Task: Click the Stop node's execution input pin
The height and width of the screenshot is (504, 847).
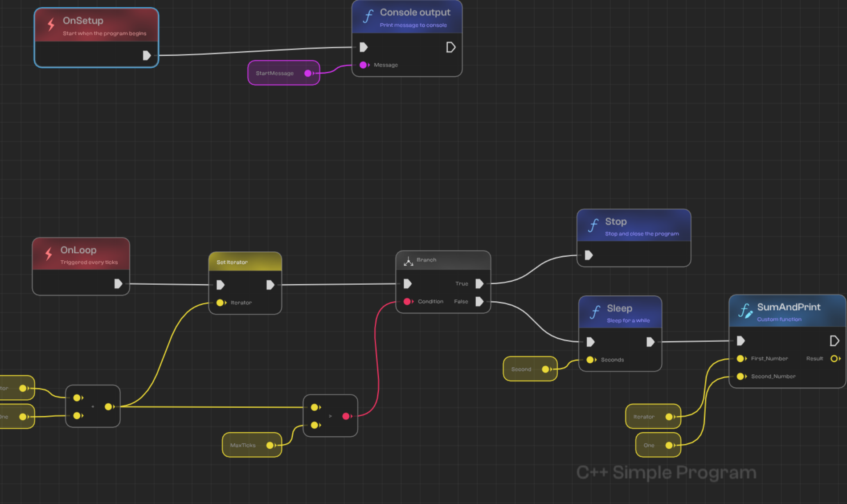Action: [589, 255]
